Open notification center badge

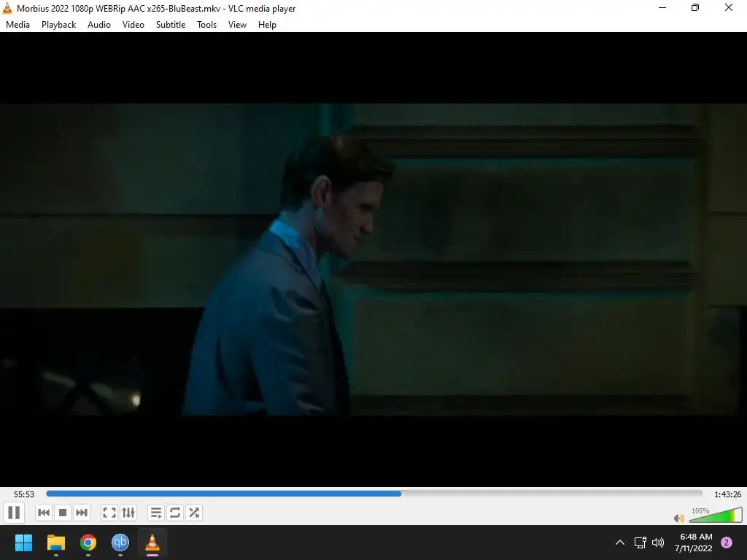click(727, 542)
